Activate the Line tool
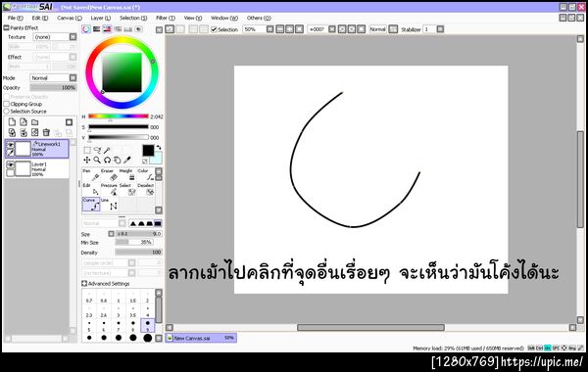Screen dimensions: 588x372 [109, 205]
